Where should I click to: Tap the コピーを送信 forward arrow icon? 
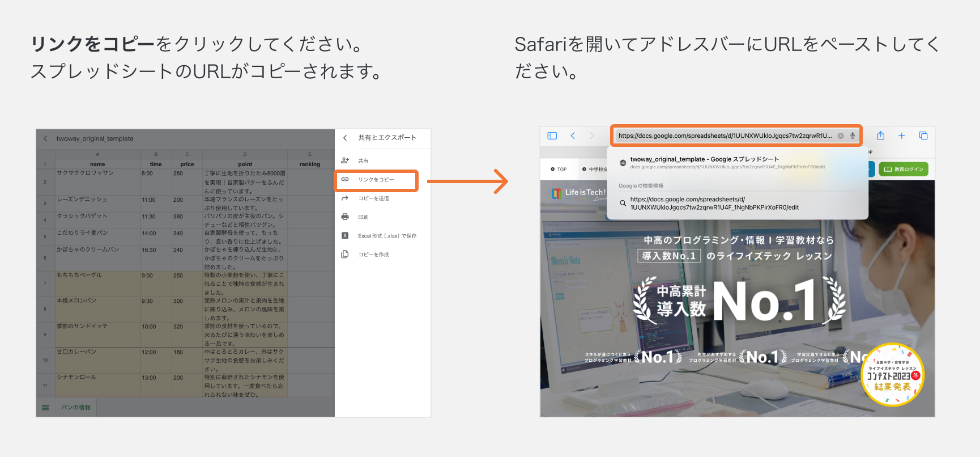pyautogui.click(x=345, y=198)
